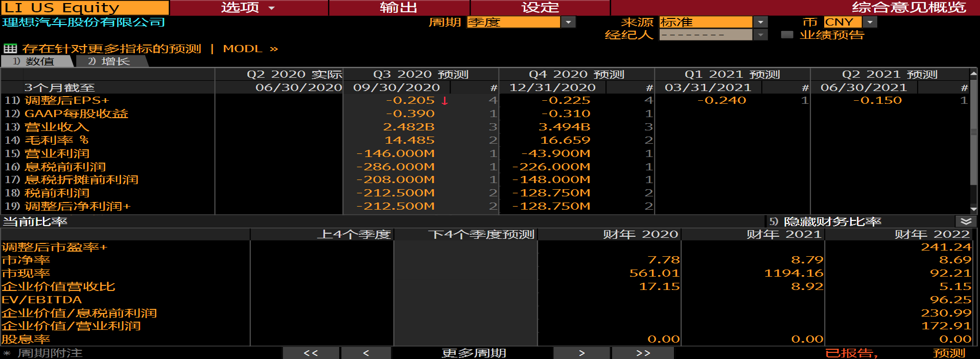Viewport: 980px width, 359px height.
Task: Toggle the 业绩预告 checkbox
Action: (787, 35)
